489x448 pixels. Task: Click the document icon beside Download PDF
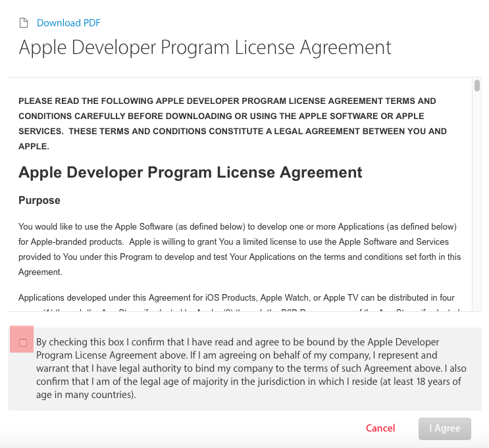coord(24,23)
